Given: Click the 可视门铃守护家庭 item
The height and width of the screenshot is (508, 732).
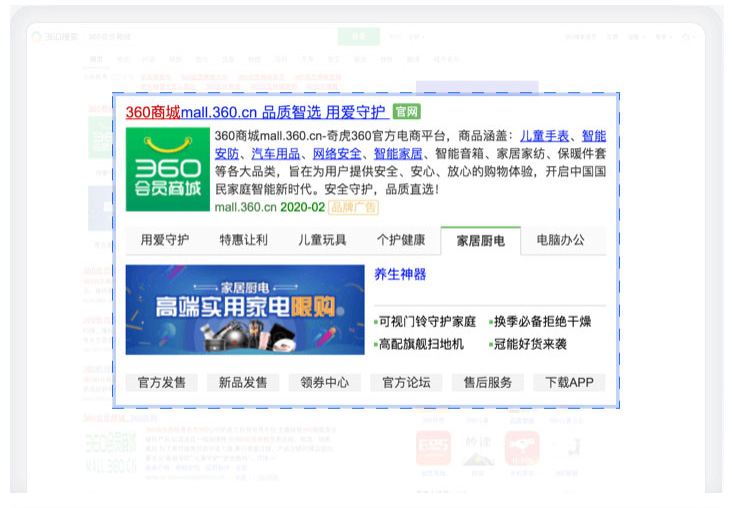Looking at the screenshot, I should [426, 322].
